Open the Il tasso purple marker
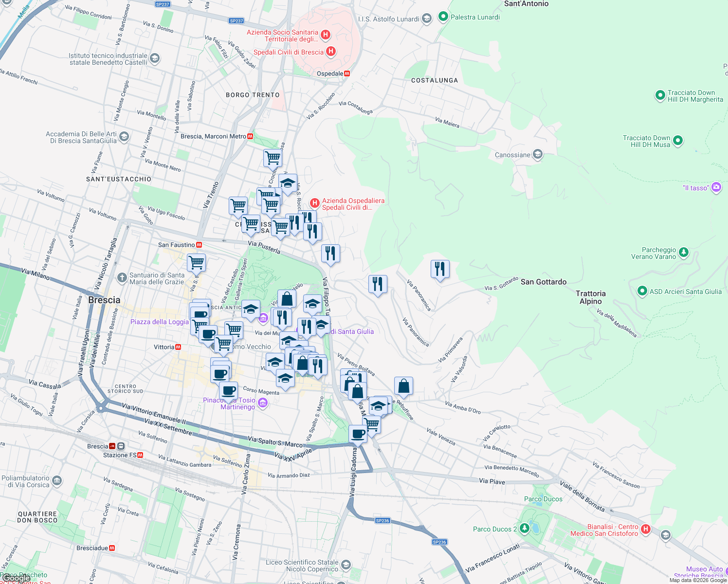This screenshot has height=584, width=728. 716,187
